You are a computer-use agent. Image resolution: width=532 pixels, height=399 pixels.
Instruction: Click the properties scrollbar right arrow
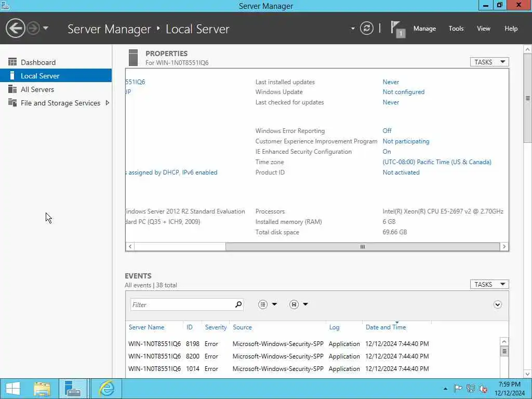point(504,247)
